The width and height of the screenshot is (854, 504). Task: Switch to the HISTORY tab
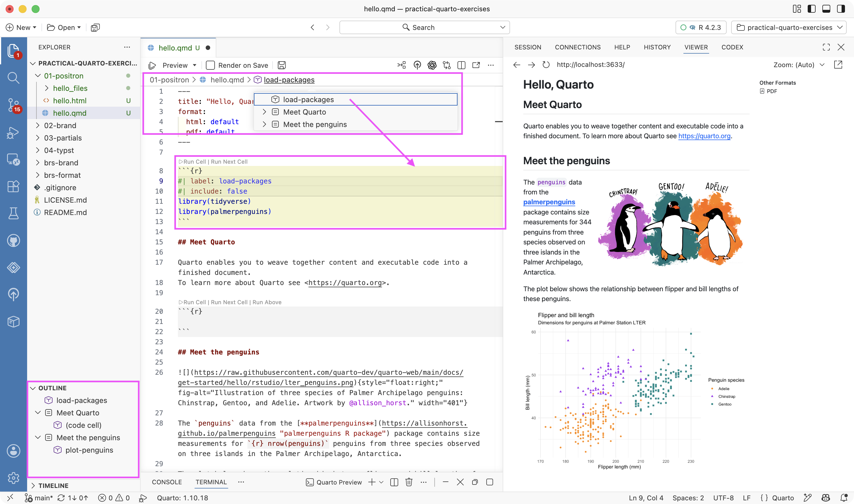(657, 47)
